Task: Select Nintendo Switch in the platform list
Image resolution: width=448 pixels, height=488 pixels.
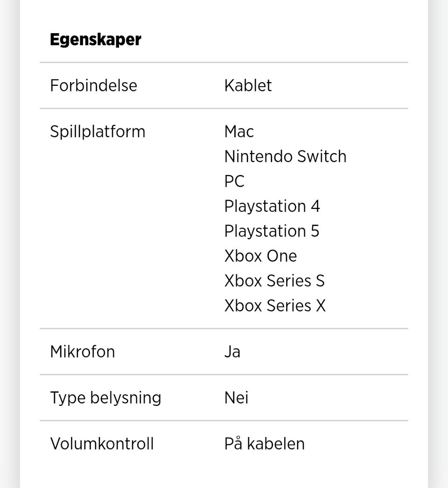Action: tap(285, 156)
